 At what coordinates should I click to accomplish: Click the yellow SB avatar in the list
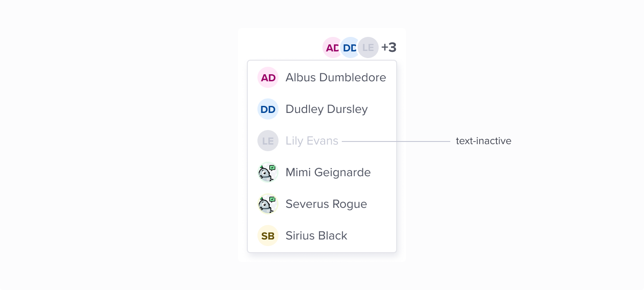[x=268, y=236]
